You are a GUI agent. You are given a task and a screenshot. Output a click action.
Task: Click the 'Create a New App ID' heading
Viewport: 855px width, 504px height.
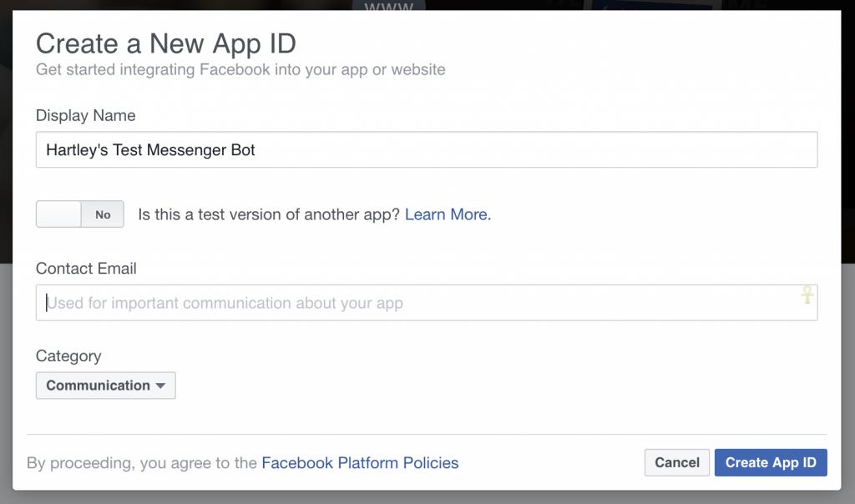coord(165,43)
